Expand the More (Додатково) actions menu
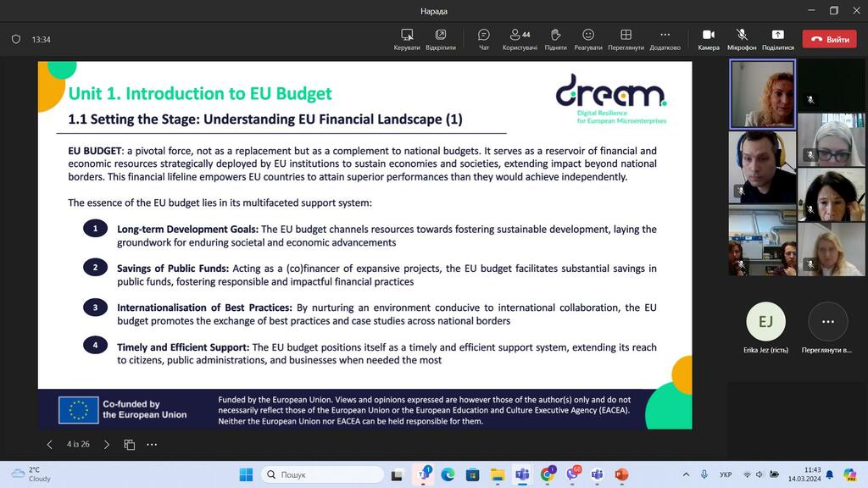The image size is (868, 488). tap(665, 39)
